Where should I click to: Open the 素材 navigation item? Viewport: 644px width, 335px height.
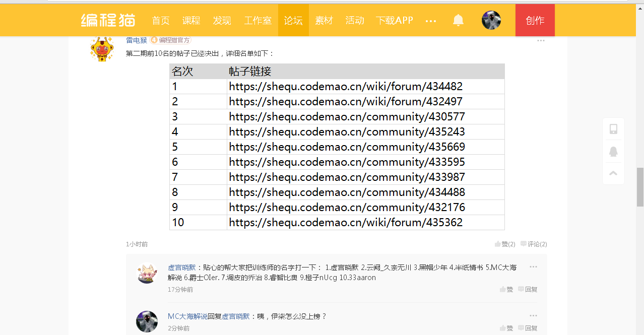pos(324,20)
